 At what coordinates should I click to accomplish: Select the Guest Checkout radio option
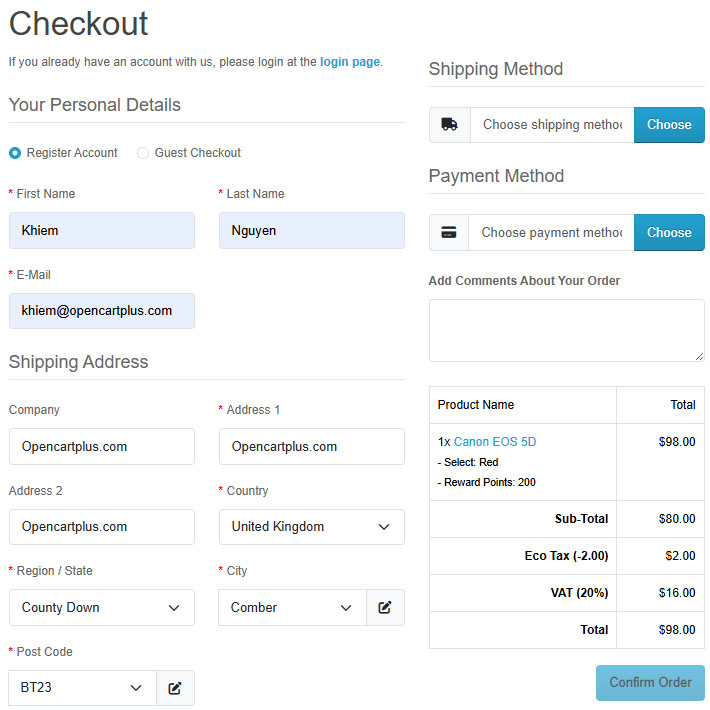143,153
